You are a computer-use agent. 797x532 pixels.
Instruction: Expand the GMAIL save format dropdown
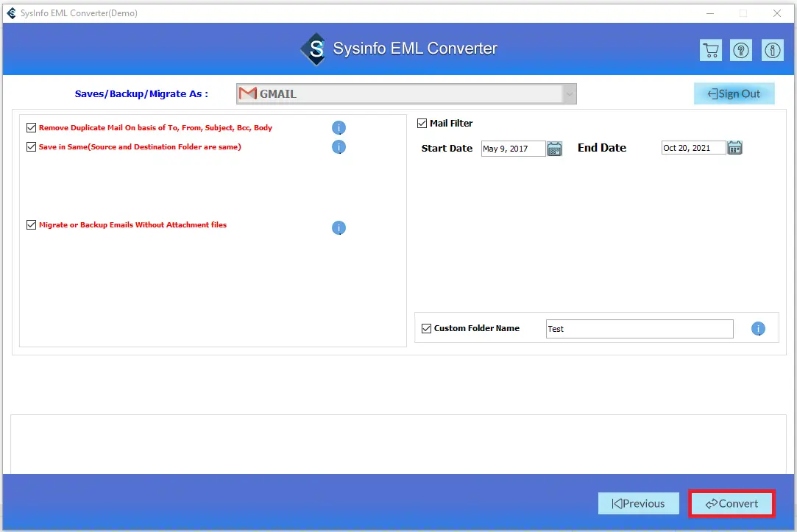pyautogui.click(x=570, y=94)
